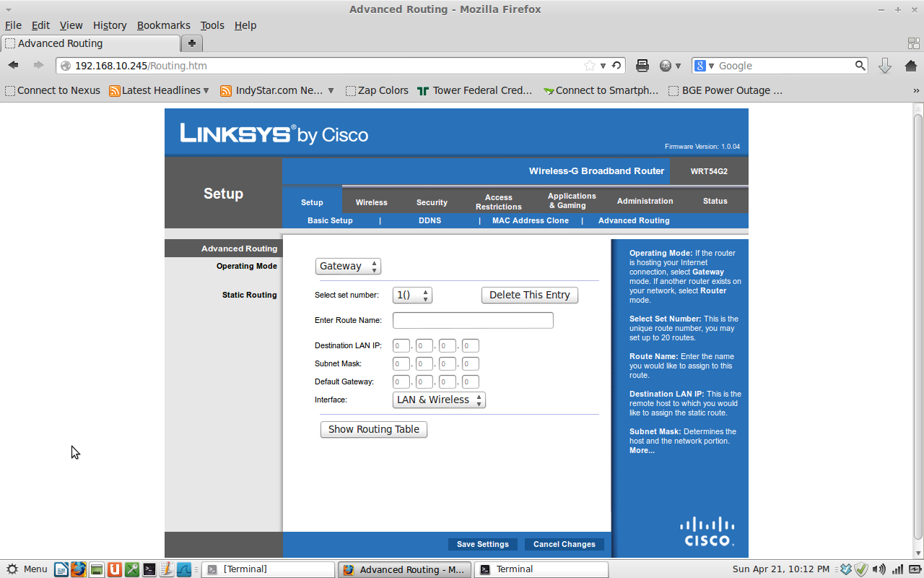Launch Firefox from the taskbar launcher
Image resolution: width=924 pixels, height=578 pixels.
coord(78,569)
